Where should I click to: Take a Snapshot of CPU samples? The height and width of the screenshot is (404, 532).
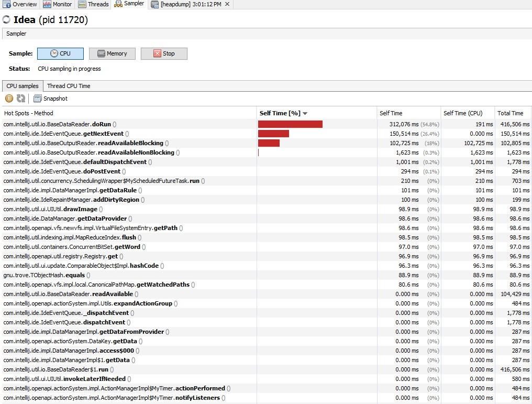point(50,99)
